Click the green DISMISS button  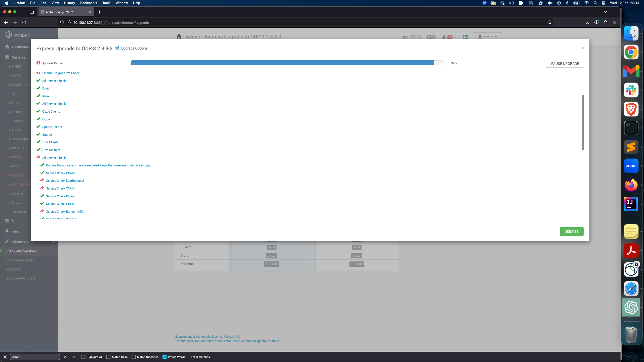(571, 232)
